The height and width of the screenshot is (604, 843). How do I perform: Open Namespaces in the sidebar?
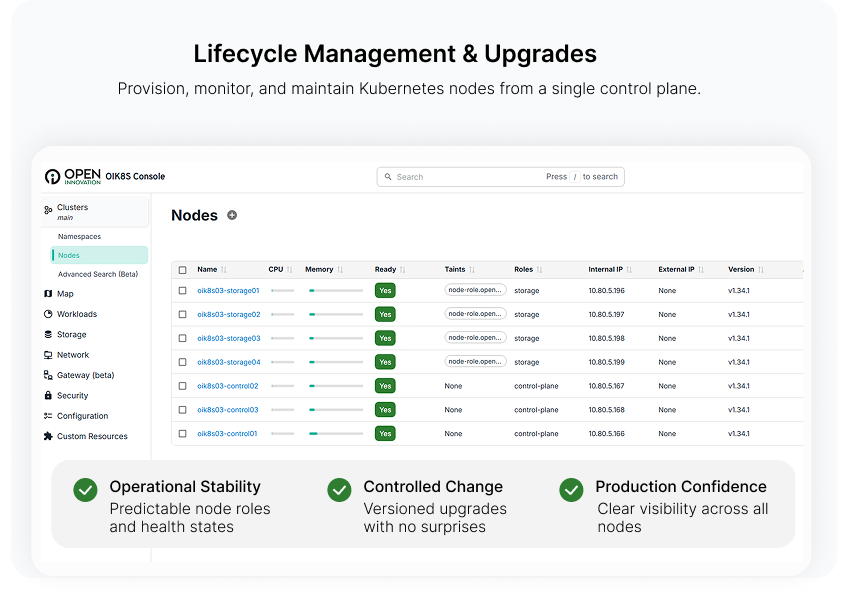(79, 237)
